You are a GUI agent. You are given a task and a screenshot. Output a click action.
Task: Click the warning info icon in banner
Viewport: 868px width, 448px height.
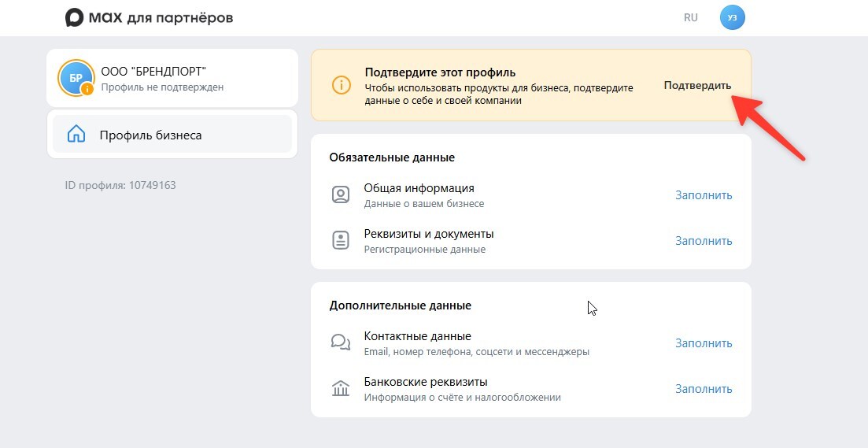point(341,85)
